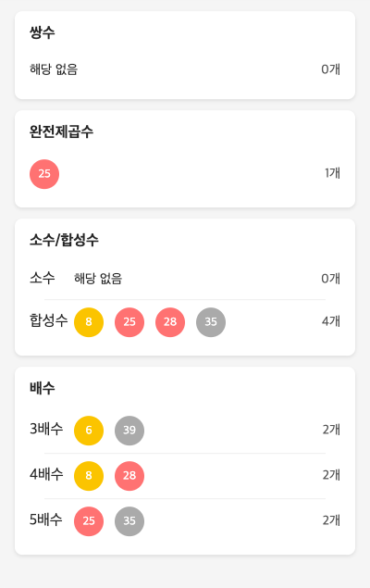
Task: Click red ball 25 in 5배수 row
Action: tap(89, 521)
